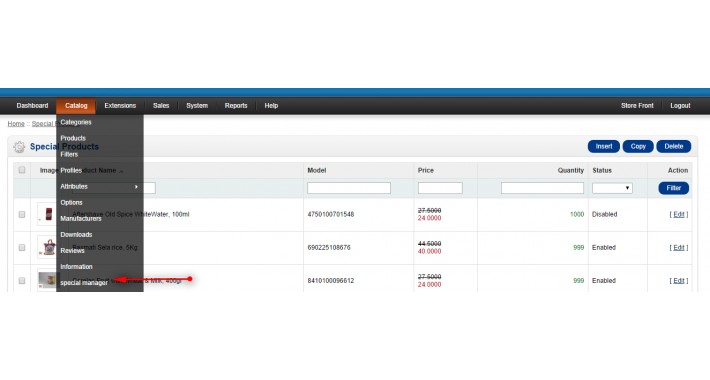This screenshot has height=380, width=710.
Task: Click the Logout link
Action: (x=680, y=106)
